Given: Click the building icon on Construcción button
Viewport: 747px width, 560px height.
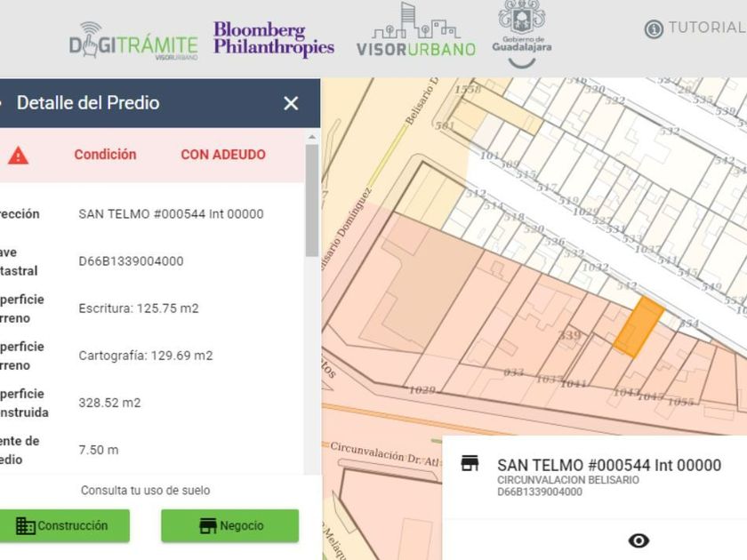Looking at the screenshot, I should [26, 526].
